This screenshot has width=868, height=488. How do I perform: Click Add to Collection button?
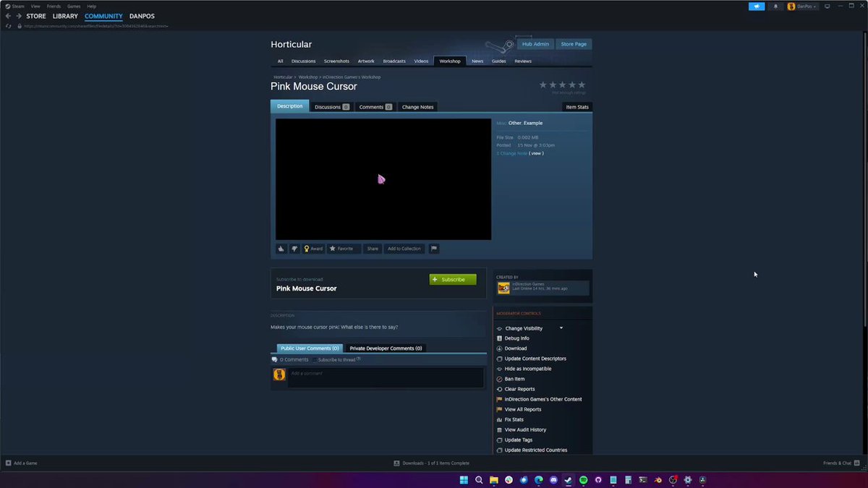click(404, 249)
